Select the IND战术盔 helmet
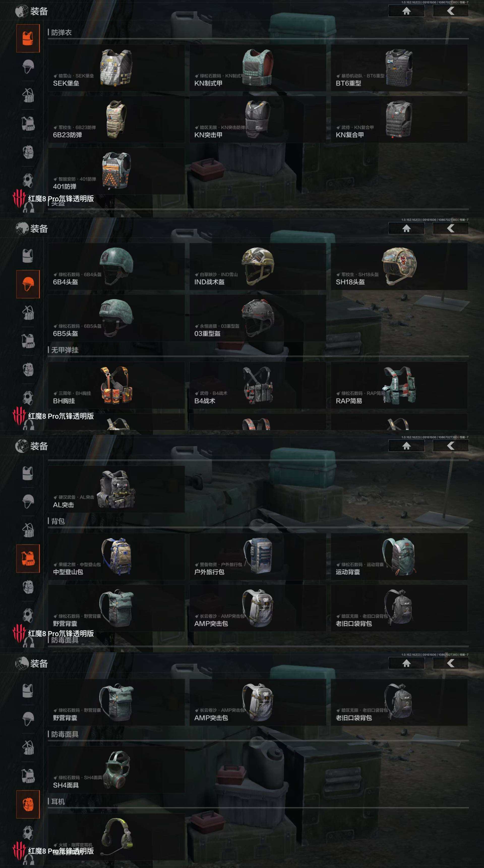This screenshot has height=868, width=484. tap(258, 266)
